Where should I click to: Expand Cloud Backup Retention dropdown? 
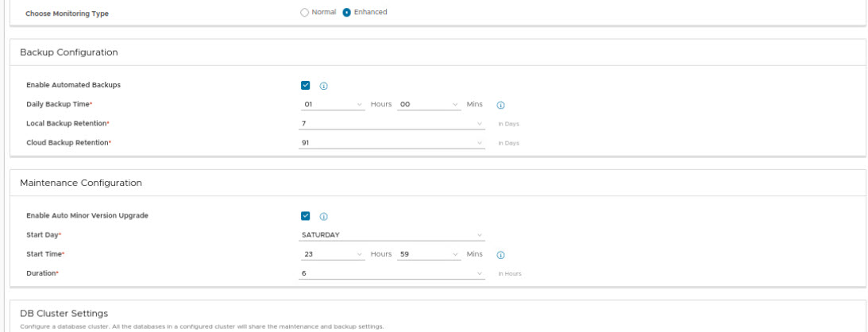click(392, 143)
